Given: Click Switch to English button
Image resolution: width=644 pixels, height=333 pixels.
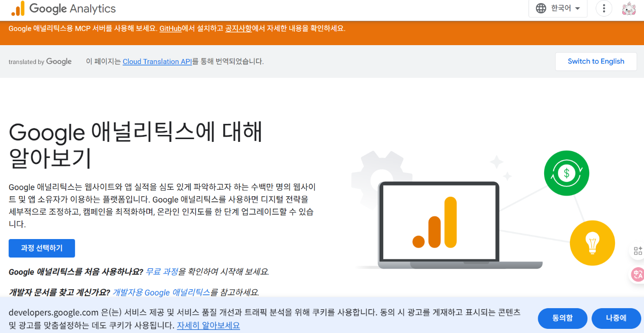Looking at the screenshot, I should click(x=596, y=61).
